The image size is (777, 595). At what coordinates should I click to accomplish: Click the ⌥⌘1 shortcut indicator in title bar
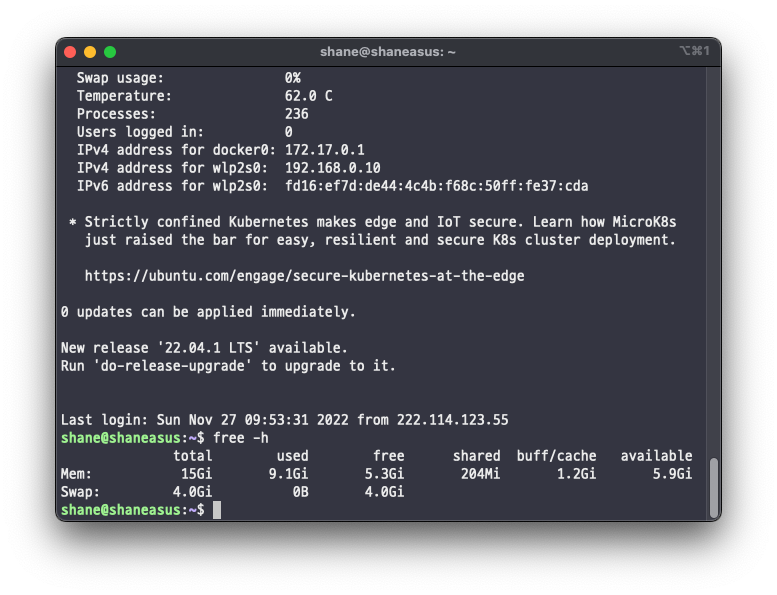click(694, 51)
